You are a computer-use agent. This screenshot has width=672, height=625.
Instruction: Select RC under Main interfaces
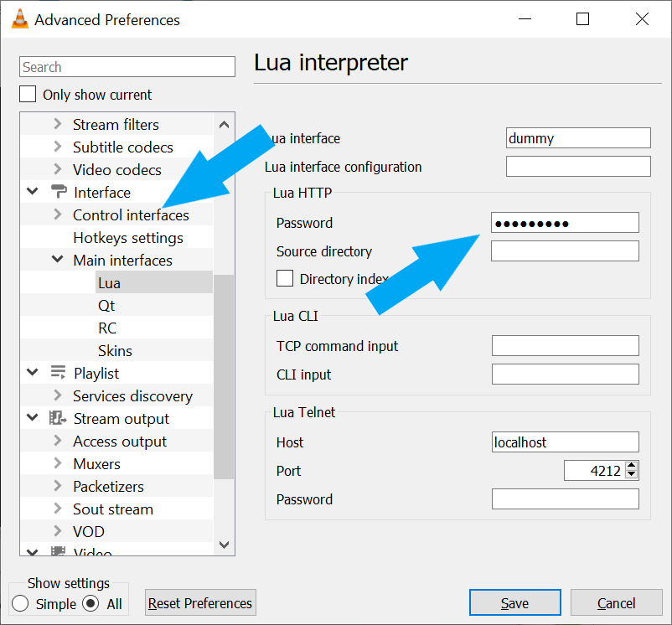pos(154,328)
